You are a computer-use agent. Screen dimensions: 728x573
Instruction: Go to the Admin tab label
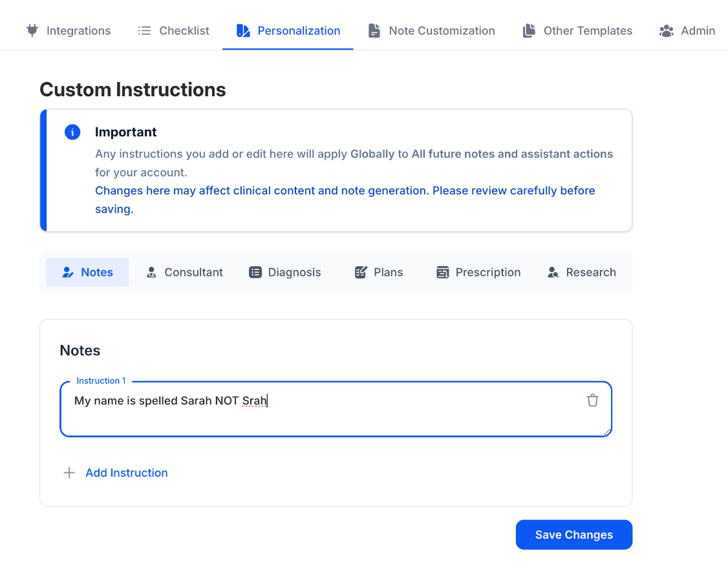(x=698, y=30)
